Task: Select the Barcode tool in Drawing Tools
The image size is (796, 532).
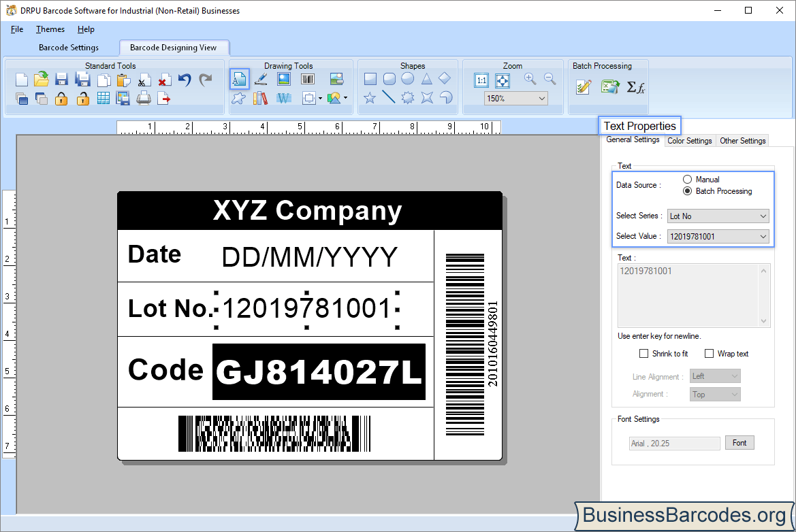Action: 308,79
